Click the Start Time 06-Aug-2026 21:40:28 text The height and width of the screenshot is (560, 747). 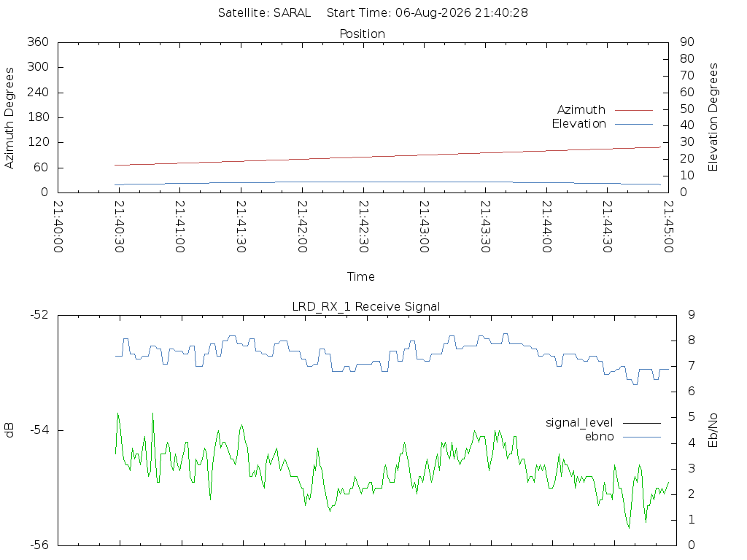point(427,13)
